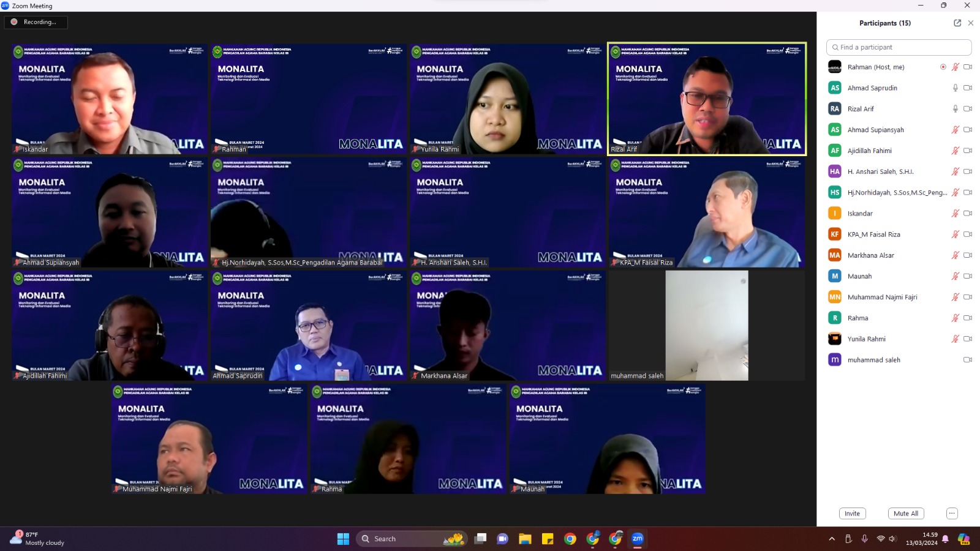980x551 pixels.
Task: Click the recording indicator next to Rahman
Action: [x=943, y=67]
